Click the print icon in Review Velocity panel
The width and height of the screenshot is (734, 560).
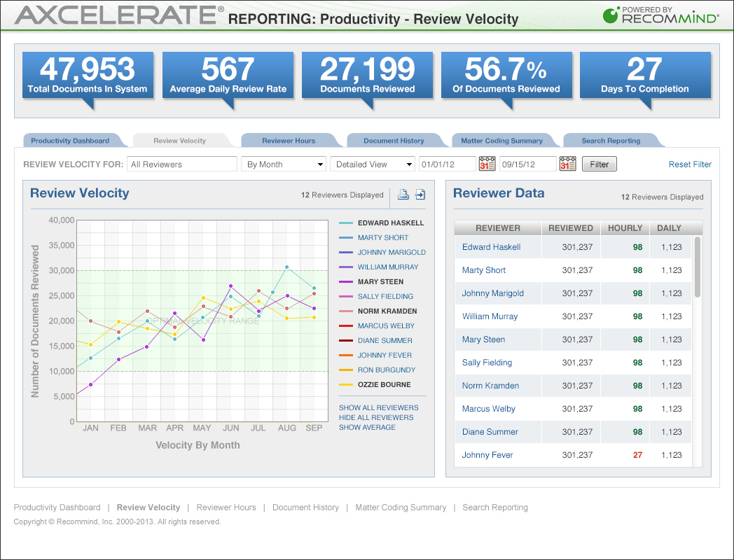[403, 195]
